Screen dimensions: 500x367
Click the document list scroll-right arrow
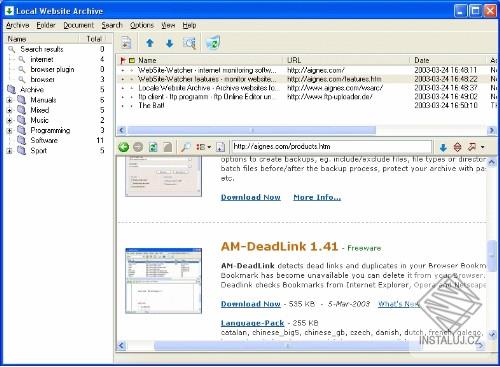(492, 130)
